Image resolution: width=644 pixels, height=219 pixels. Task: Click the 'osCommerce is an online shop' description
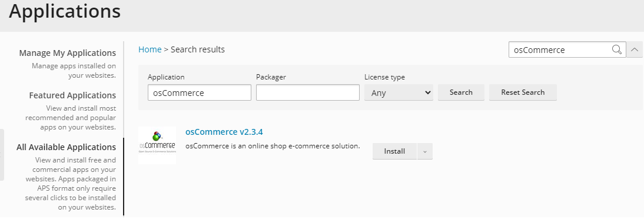[273, 146]
